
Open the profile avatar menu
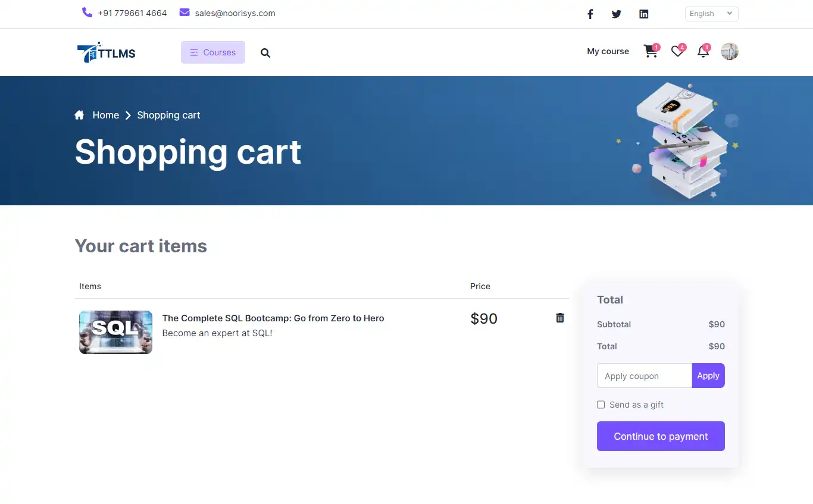pyautogui.click(x=729, y=51)
